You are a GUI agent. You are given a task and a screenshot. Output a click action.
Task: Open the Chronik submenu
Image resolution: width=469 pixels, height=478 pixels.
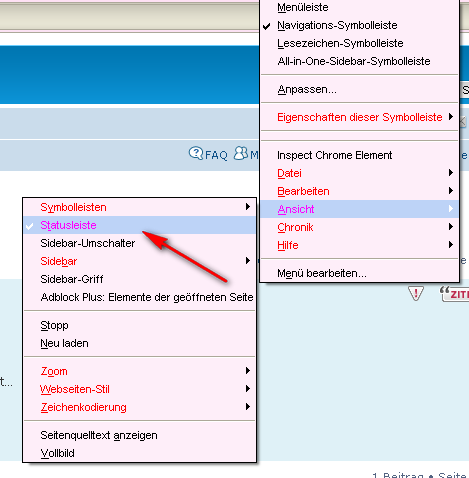click(359, 227)
